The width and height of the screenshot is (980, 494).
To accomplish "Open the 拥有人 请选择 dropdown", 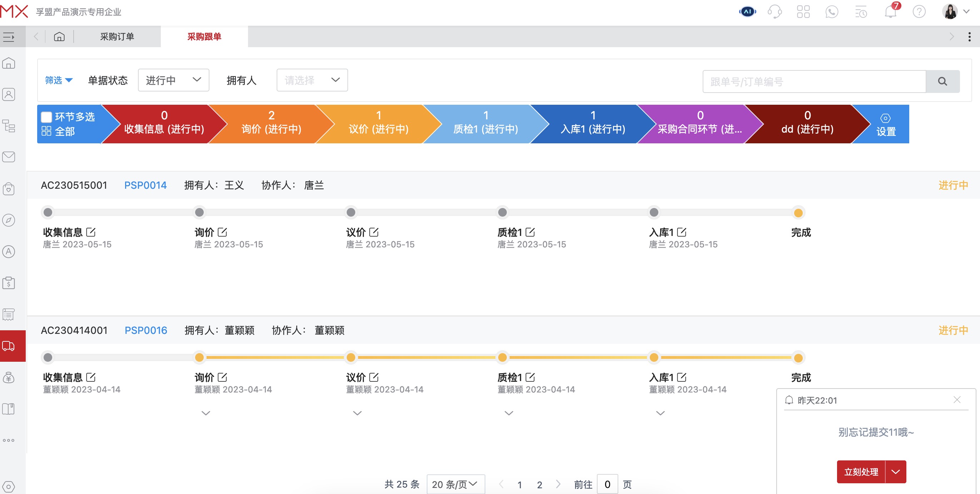I will click(x=312, y=80).
